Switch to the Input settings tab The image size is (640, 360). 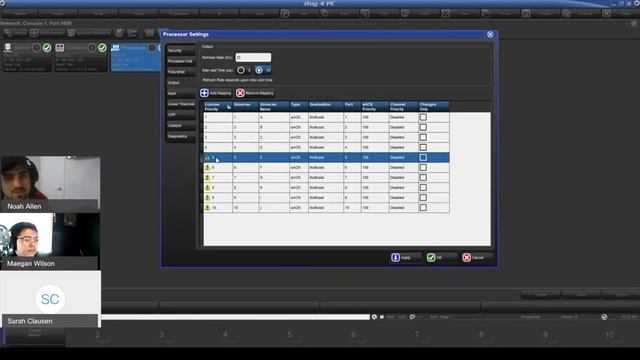point(180,93)
